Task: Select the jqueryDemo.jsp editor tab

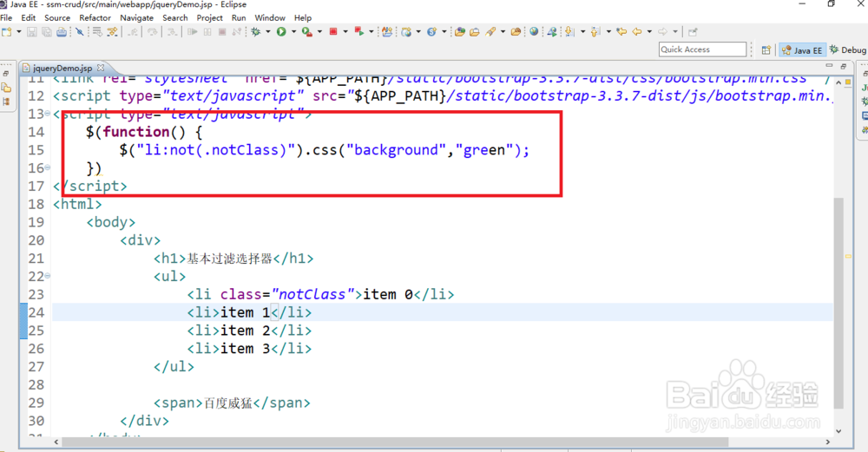Action: coord(62,68)
